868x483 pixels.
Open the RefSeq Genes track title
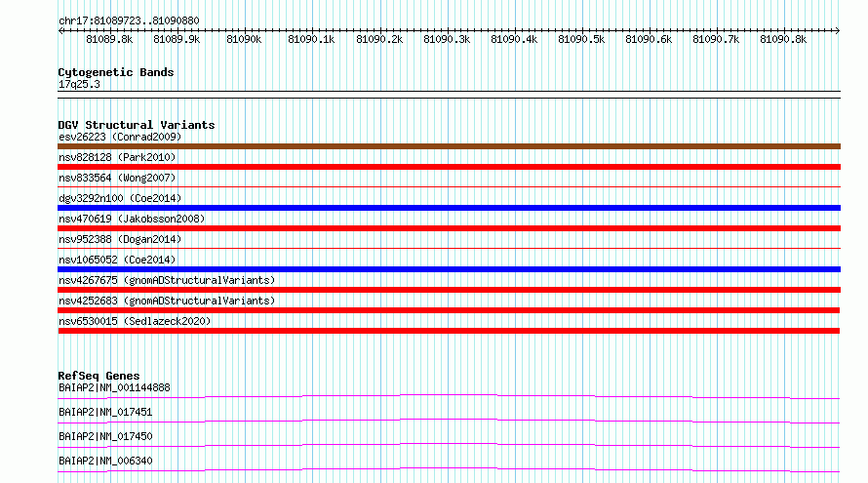click(99, 376)
